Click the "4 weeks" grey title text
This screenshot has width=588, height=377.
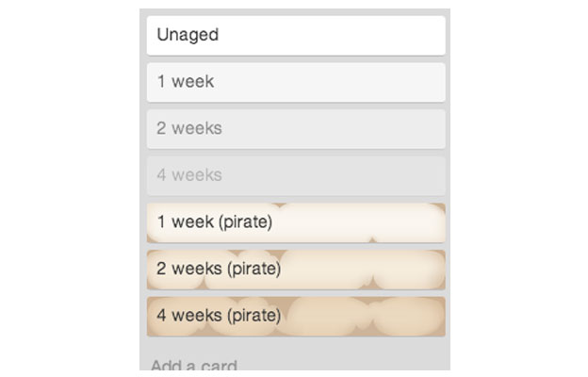(x=189, y=175)
